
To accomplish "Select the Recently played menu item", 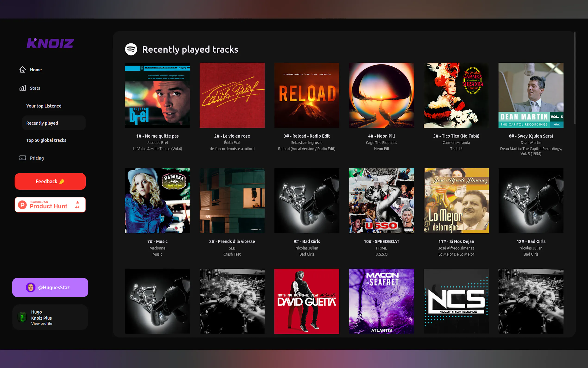I will (54, 123).
